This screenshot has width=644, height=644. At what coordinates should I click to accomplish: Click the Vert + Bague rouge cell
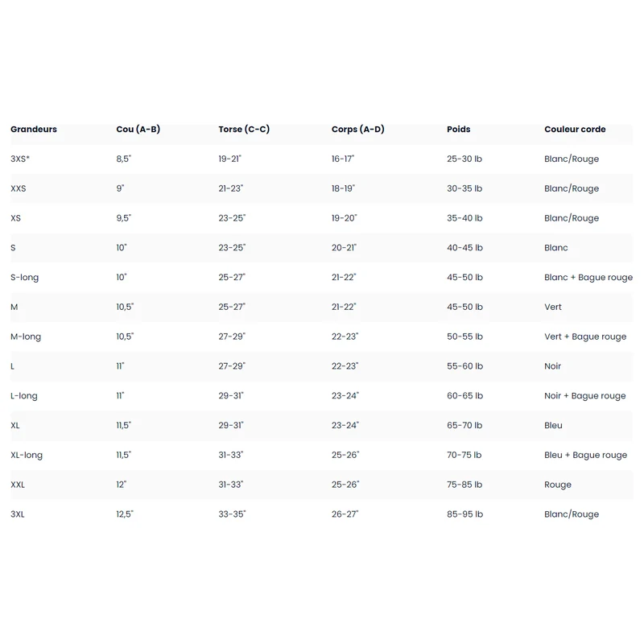click(x=585, y=336)
